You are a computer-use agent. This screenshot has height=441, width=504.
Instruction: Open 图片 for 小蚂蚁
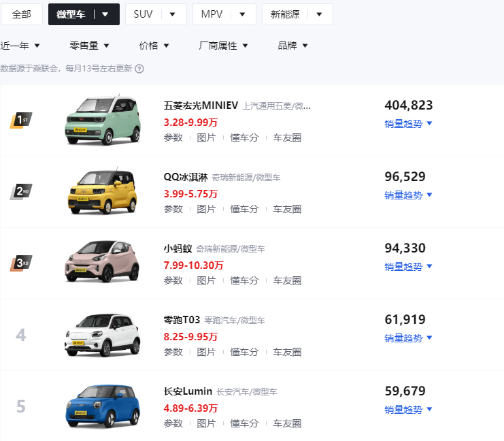point(206,280)
